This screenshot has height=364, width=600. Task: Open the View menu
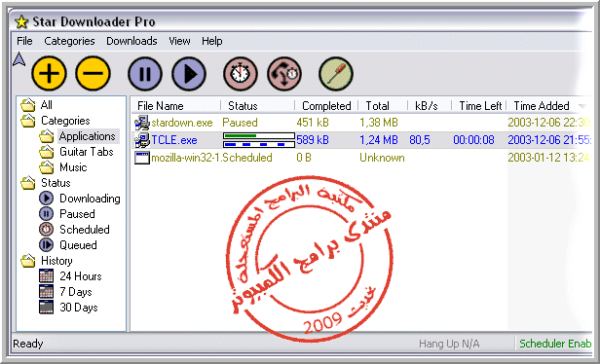click(179, 41)
